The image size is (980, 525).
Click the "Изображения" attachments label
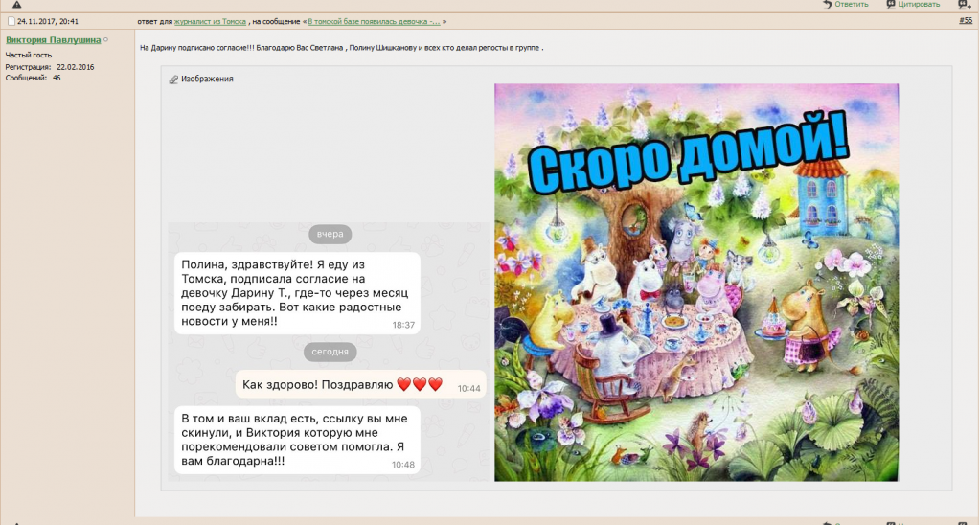click(x=207, y=80)
